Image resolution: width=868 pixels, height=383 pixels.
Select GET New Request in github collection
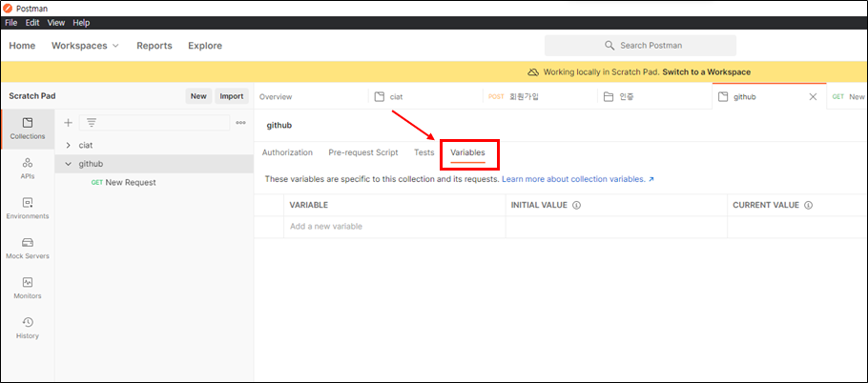(123, 182)
